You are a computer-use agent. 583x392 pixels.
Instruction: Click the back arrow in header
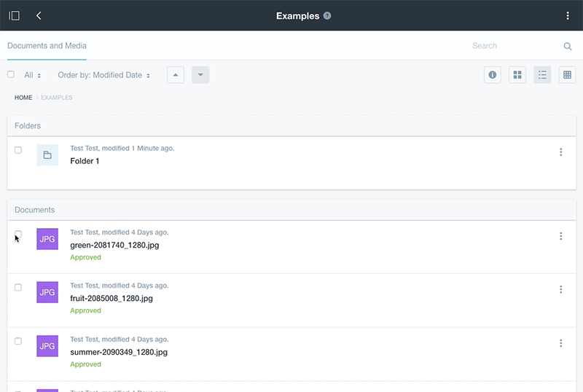tap(39, 16)
